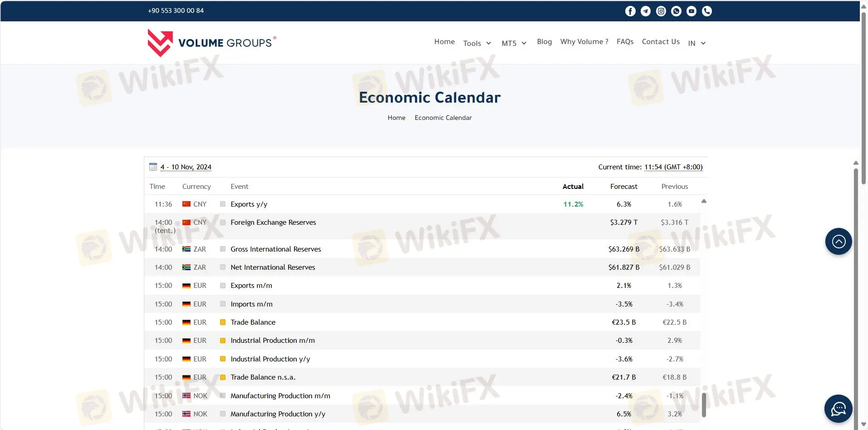Open the WhatsApp social icon

677,11
